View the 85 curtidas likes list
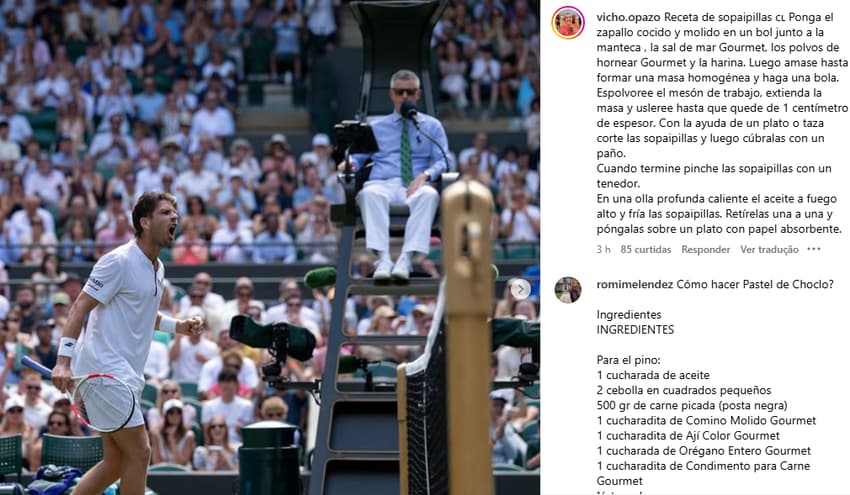Image resolution: width=850 pixels, height=495 pixels. (646, 249)
